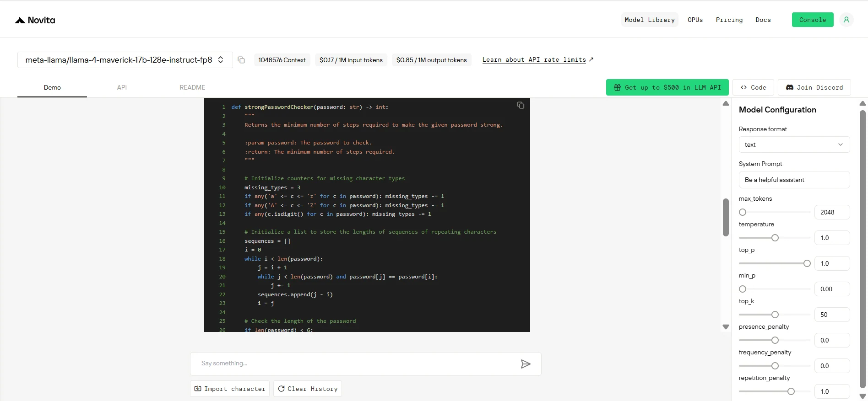Switch to the API tab
The image size is (868, 401).
point(122,87)
